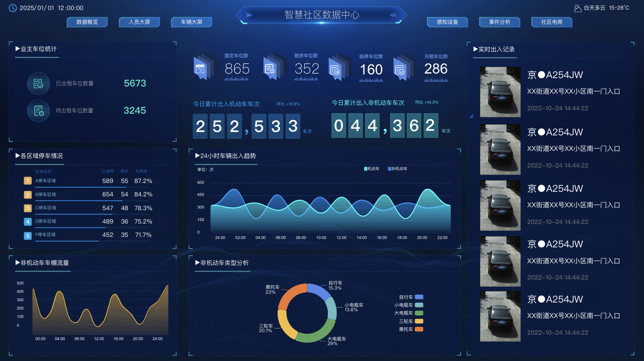
Task: Click the clock icon beside the date
Action: point(13,8)
